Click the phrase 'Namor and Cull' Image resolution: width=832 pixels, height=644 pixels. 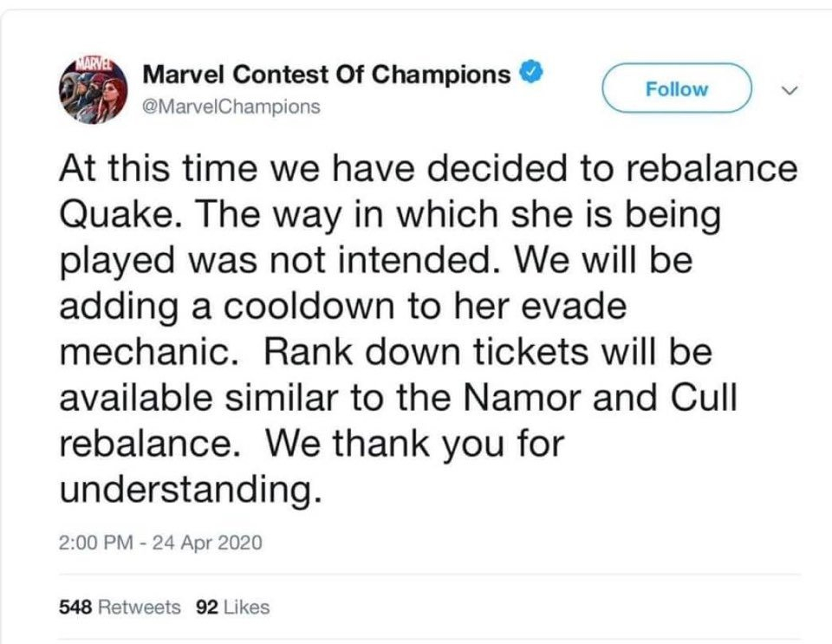[601, 397]
